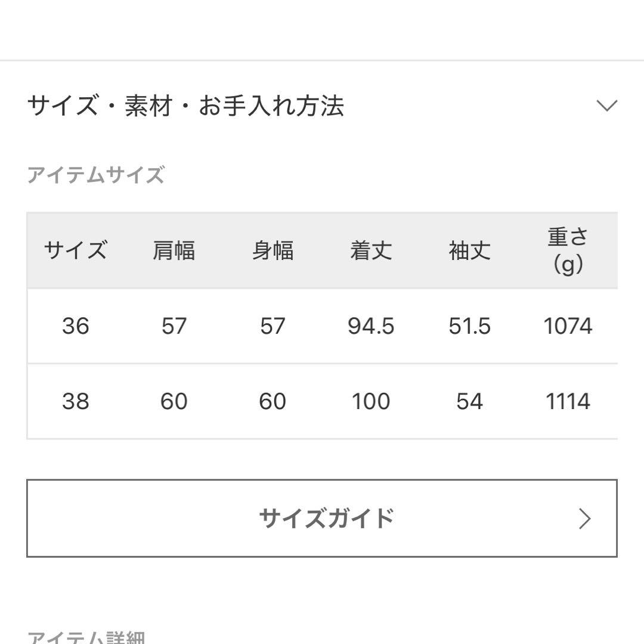
Task: Click weight value 1074 for size 36
Action: click(x=566, y=326)
